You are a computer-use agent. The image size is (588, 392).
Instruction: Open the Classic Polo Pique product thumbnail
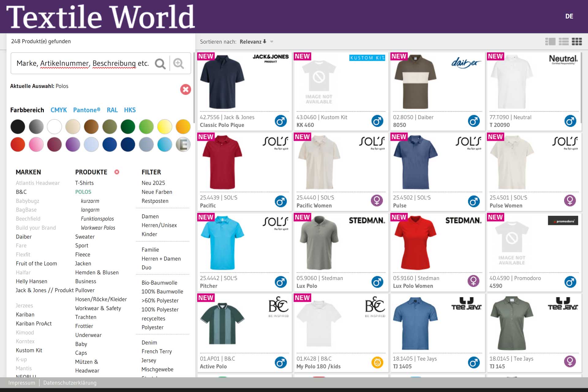pyautogui.click(x=222, y=82)
